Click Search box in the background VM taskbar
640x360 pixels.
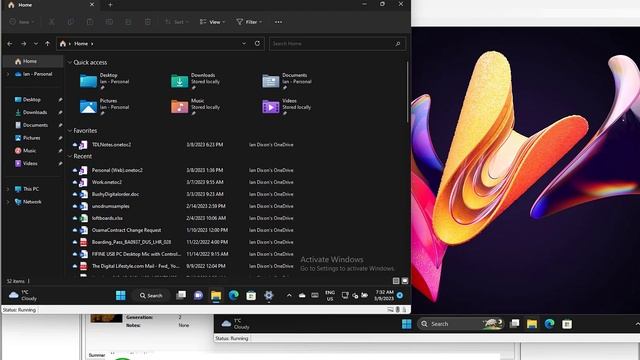point(460,324)
